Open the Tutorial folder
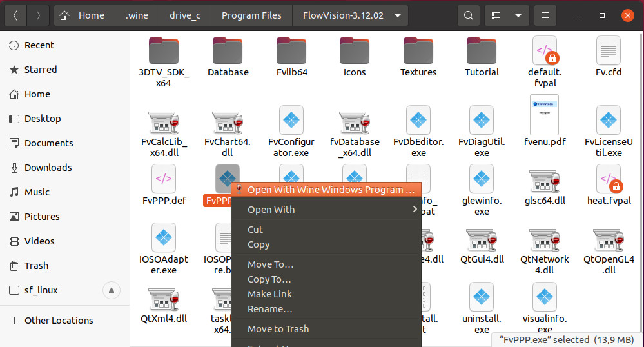This screenshot has height=347, width=644. (x=482, y=50)
